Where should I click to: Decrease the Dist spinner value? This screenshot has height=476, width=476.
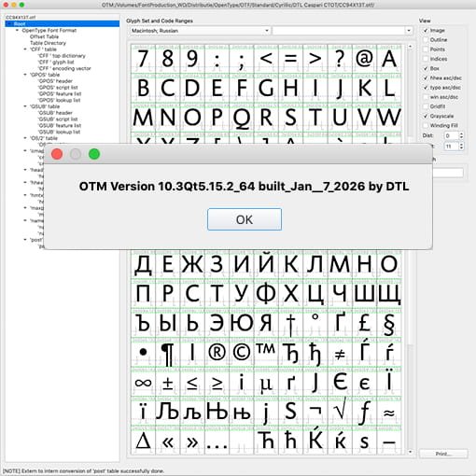click(x=461, y=137)
